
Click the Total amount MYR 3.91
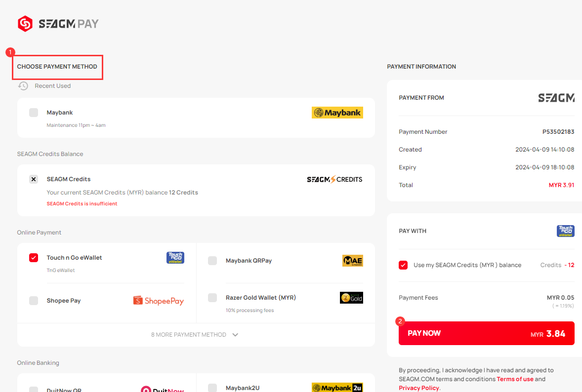click(x=561, y=185)
